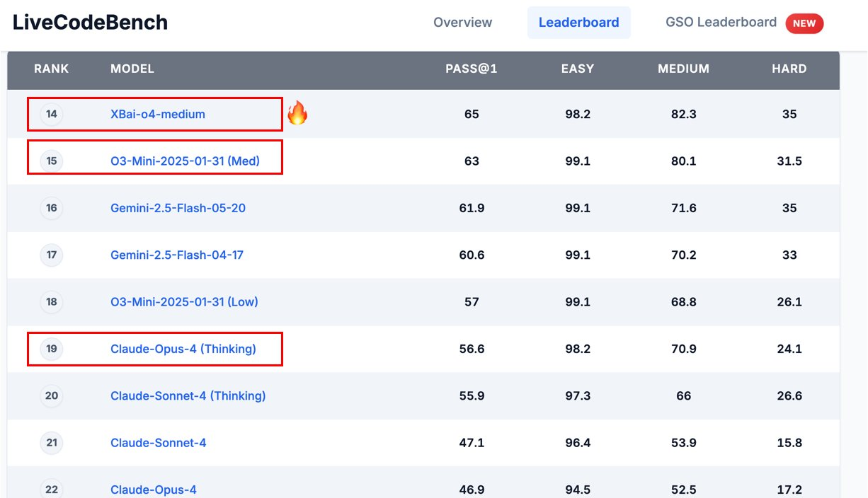Click Easy score 97.3 for Claude-Sonnet-4 (Thinking)

[x=578, y=396]
